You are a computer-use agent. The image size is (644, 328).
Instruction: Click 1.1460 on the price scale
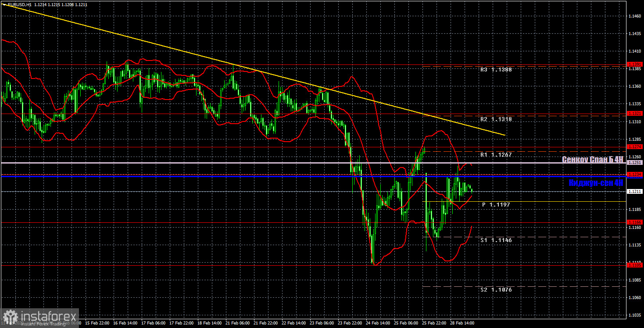click(x=635, y=16)
